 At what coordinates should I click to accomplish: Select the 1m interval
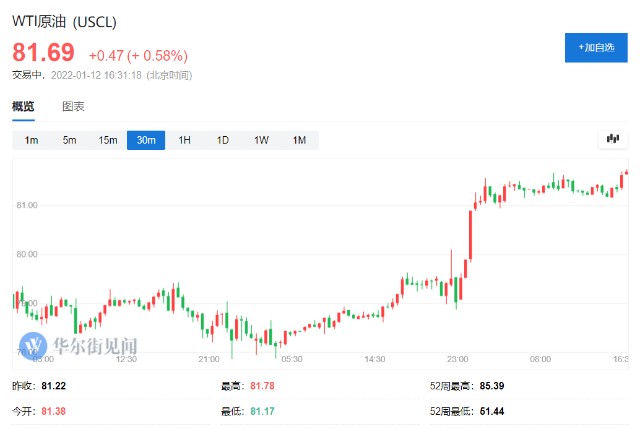31,140
